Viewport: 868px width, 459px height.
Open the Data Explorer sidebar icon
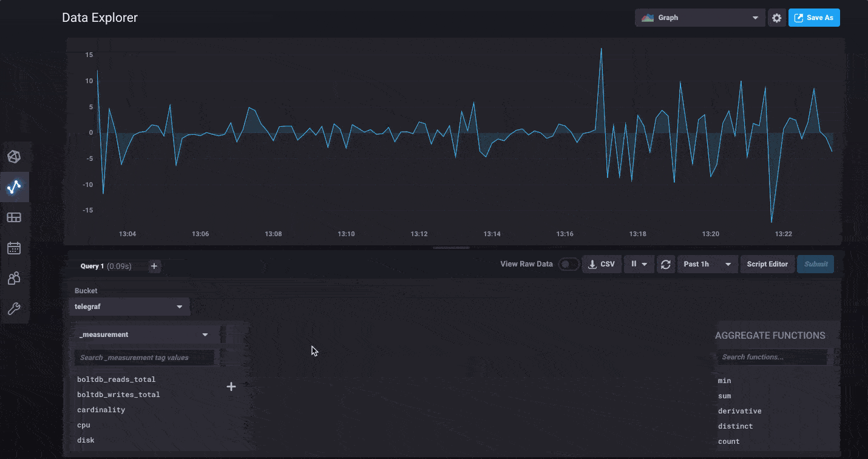coord(14,187)
